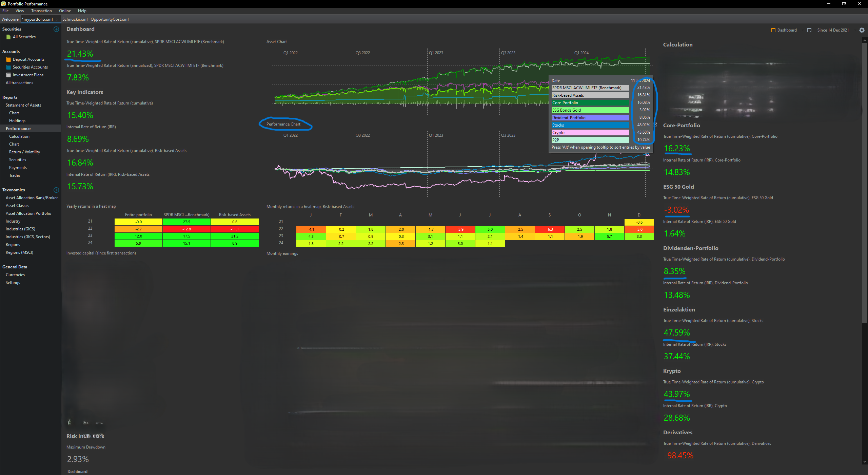Image resolution: width=868 pixels, height=475 pixels.
Task: Open Asset Allocation Bank/Broker taxonomy
Action: point(32,198)
